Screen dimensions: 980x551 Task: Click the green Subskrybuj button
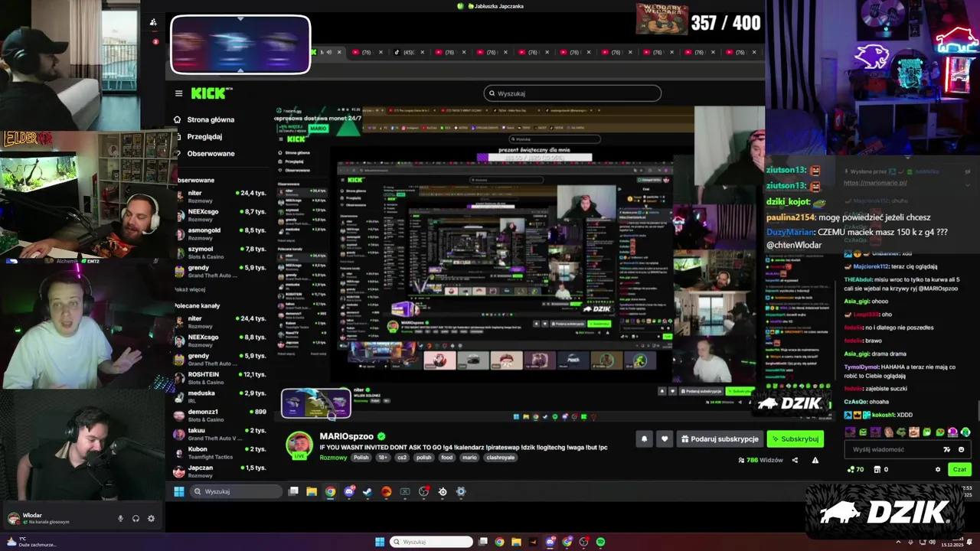click(x=795, y=439)
